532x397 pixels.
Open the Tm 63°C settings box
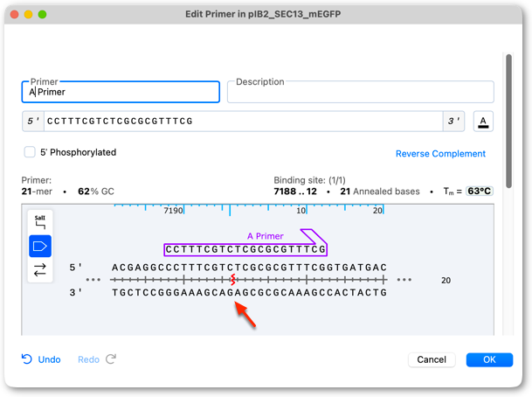click(x=479, y=192)
